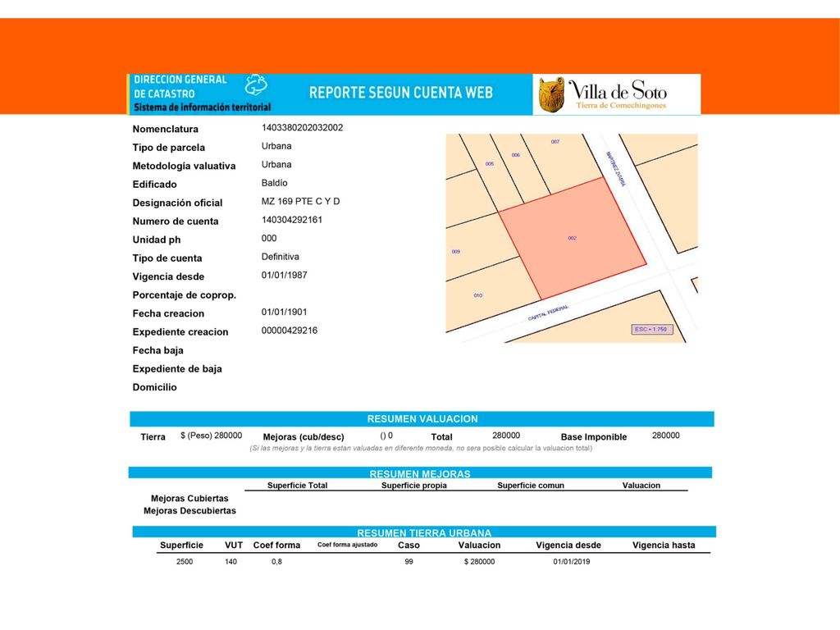The height and width of the screenshot is (630, 840).
Task: Click the Coef forma ajustado column header
Action: point(347,545)
